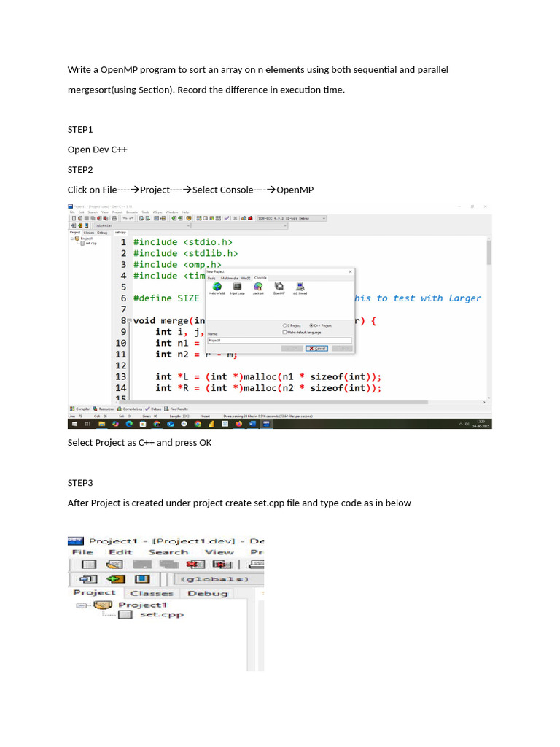Open the Windows Start button on the taskbar
Screen dimensions: 560x747
point(74,424)
